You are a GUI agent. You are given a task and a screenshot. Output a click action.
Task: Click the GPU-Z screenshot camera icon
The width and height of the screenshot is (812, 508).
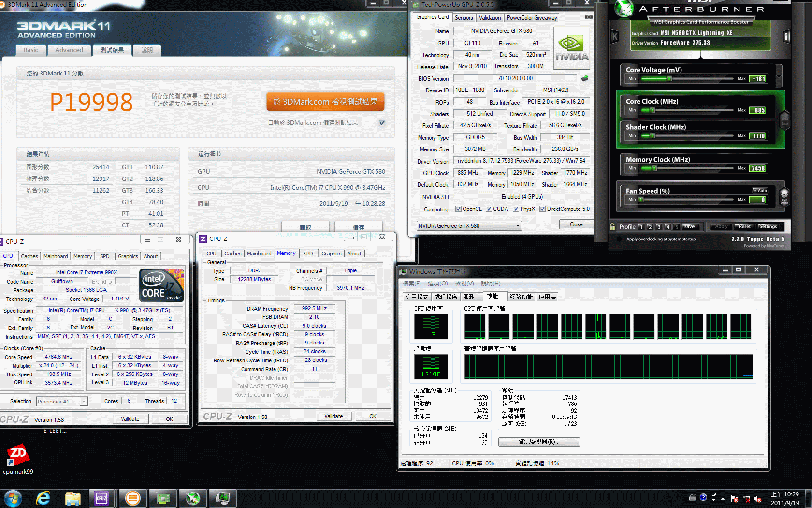point(588,17)
